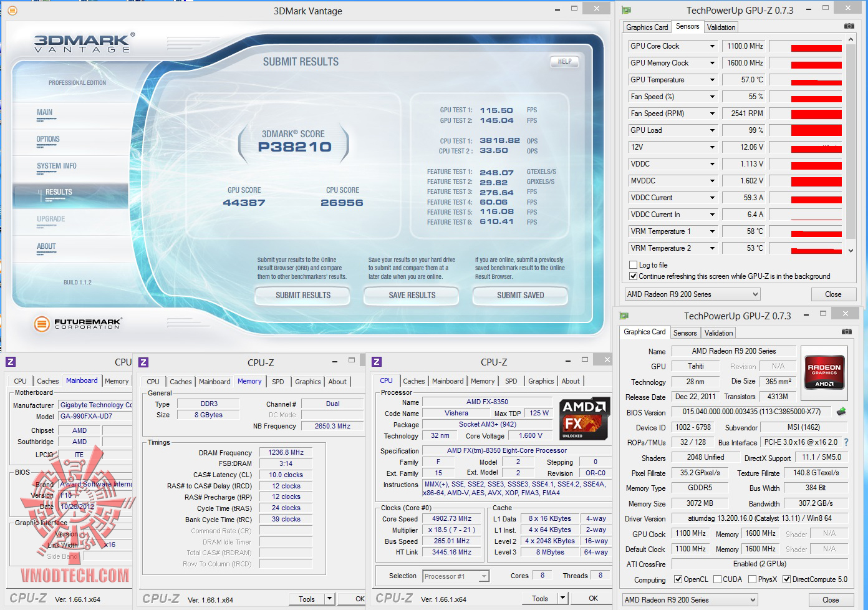Click the Z icon of the CPU-Z Memory window
868x610 pixels.
(143, 362)
